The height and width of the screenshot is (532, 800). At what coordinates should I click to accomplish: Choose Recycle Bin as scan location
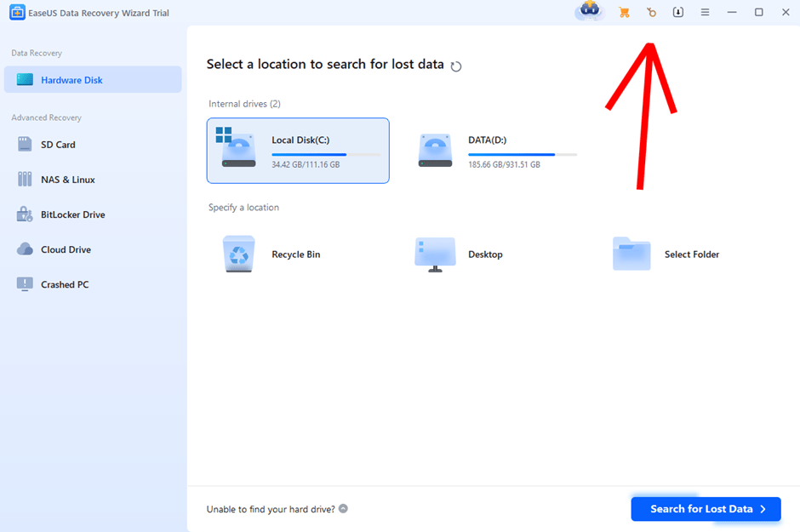(x=296, y=254)
